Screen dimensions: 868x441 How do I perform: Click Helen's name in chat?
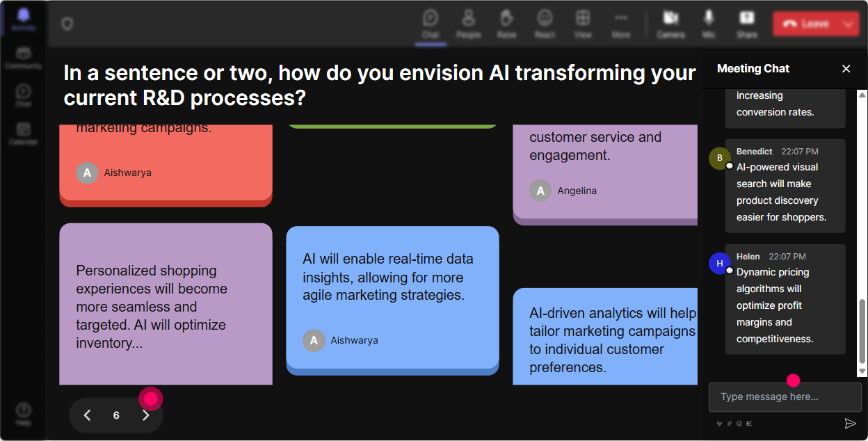click(x=748, y=256)
